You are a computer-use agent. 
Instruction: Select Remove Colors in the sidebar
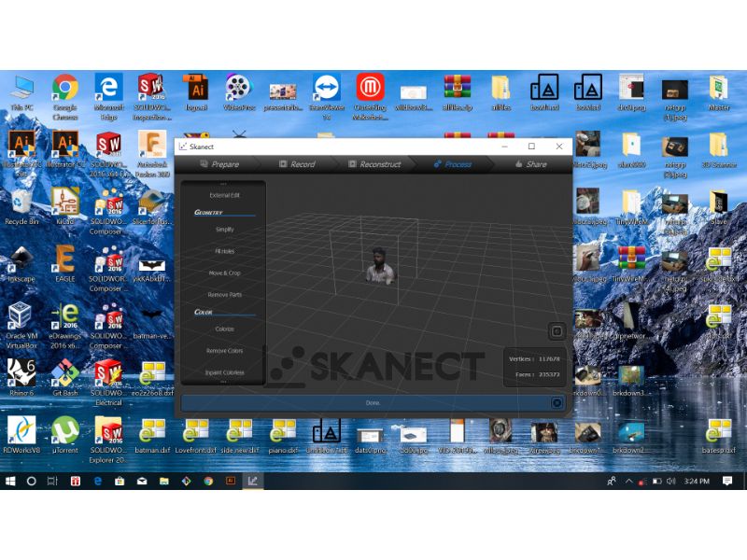tap(224, 351)
